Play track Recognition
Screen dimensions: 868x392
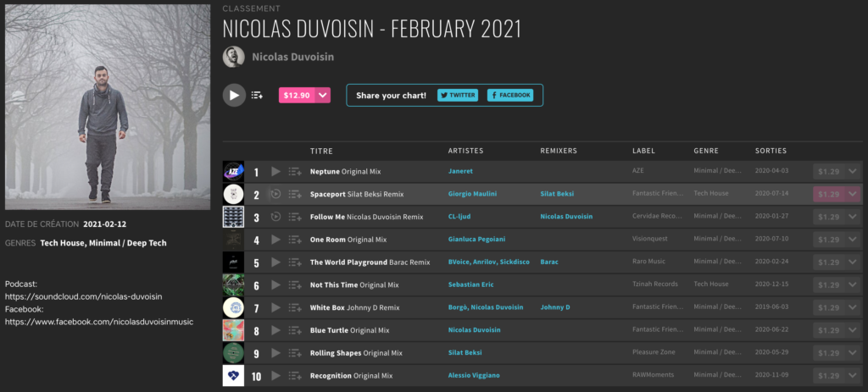pos(275,375)
